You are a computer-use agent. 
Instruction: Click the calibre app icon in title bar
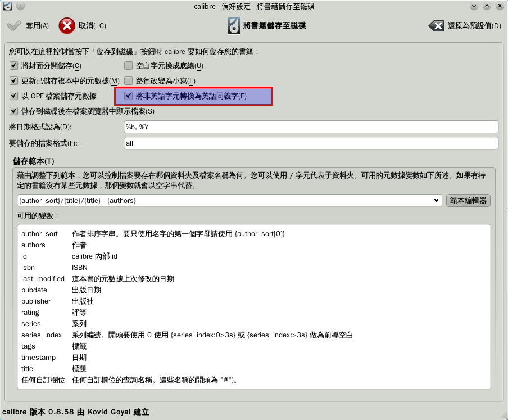8,6
